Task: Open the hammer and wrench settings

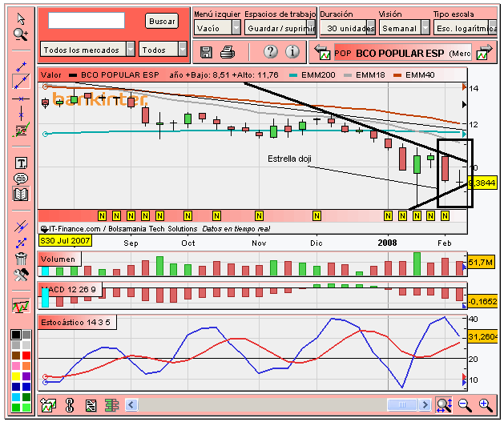Action: click(21, 275)
